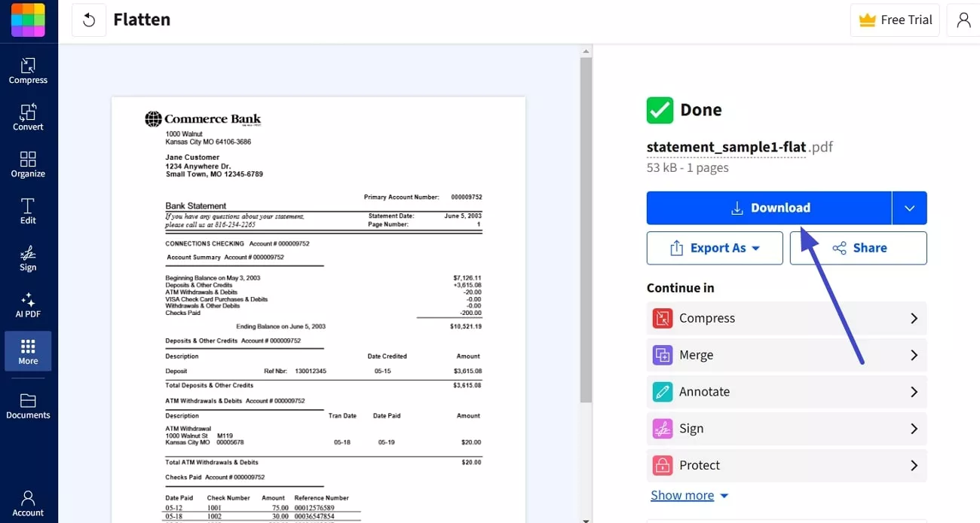The height and width of the screenshot is (523, 980).
Task: Open the Export As dropdown
Action: point(715,248)
